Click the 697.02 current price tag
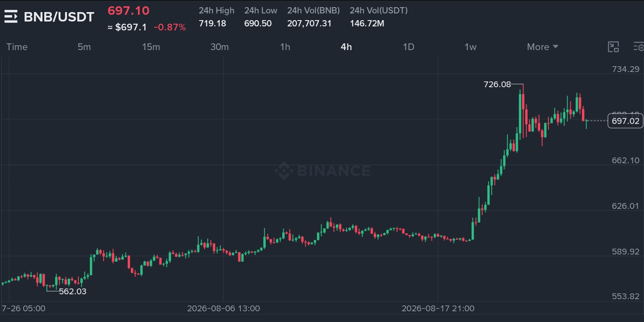 (x=625, y=121)
